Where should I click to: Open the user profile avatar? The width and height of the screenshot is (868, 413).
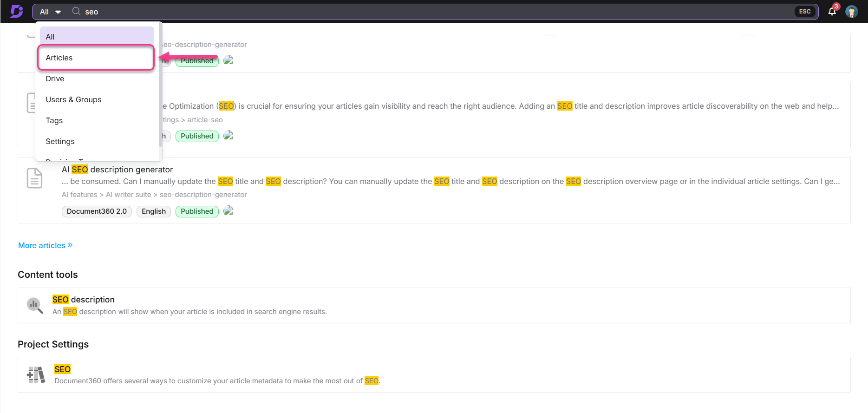[x=851, y=12]
